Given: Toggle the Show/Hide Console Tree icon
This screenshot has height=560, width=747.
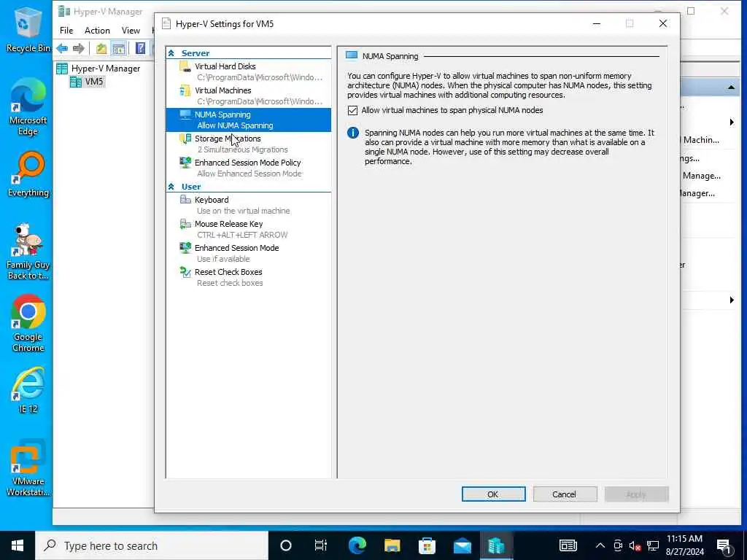Looking at the screenshot, I should [119, 48].
